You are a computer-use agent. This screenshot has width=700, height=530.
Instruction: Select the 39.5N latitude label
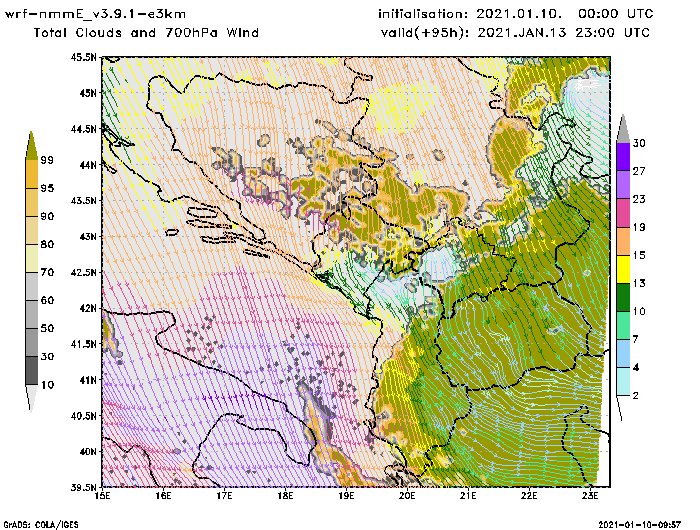[83, 487]
